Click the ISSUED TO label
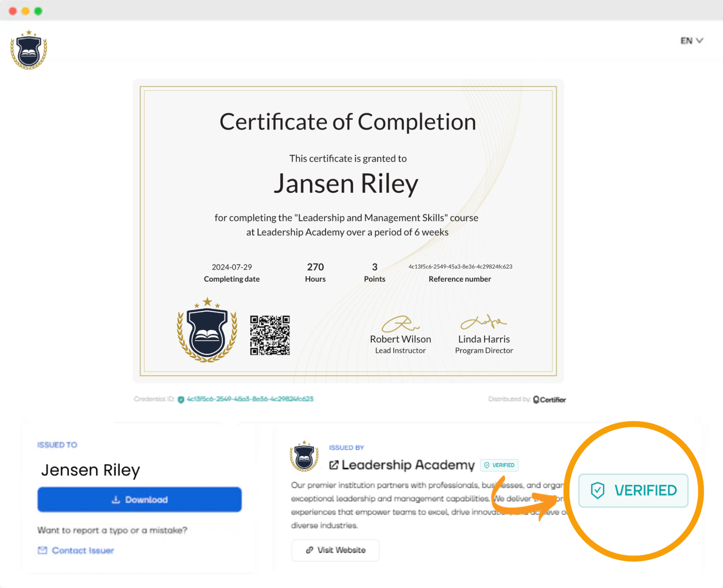The height and width of the screenshot is (588, 723). (57, 445)
